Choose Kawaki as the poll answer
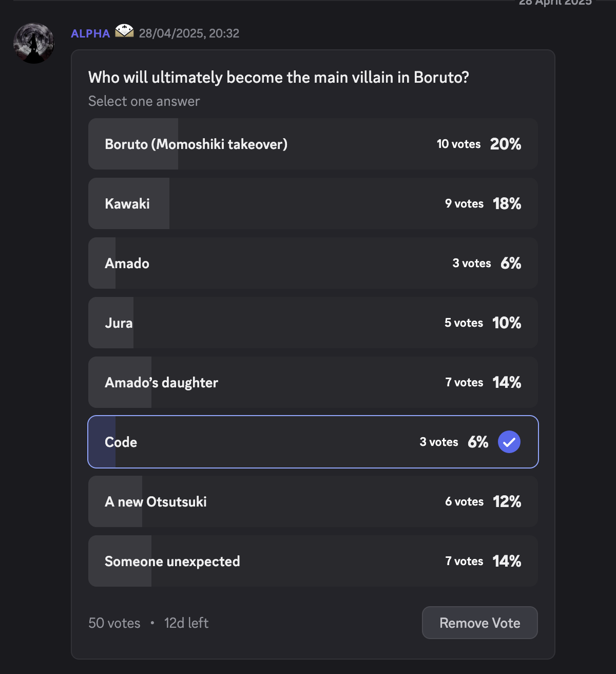616x674 pixels. coord(313,203)
